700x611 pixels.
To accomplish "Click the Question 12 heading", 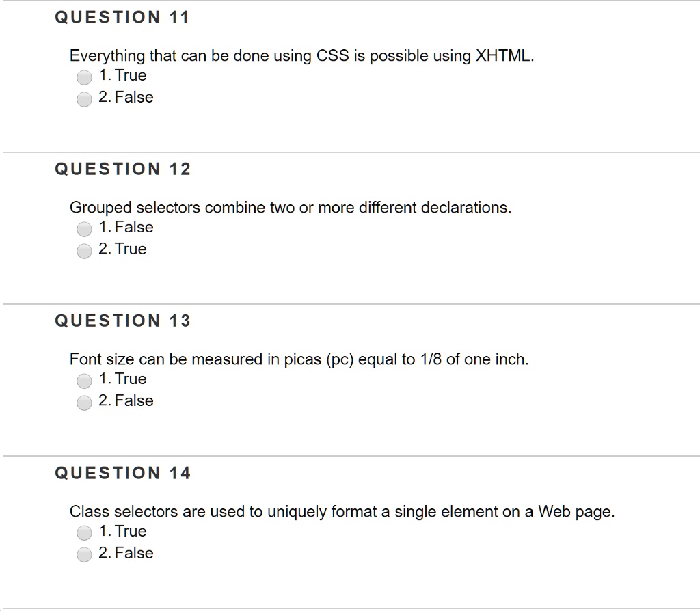I will tap(123, 169).
